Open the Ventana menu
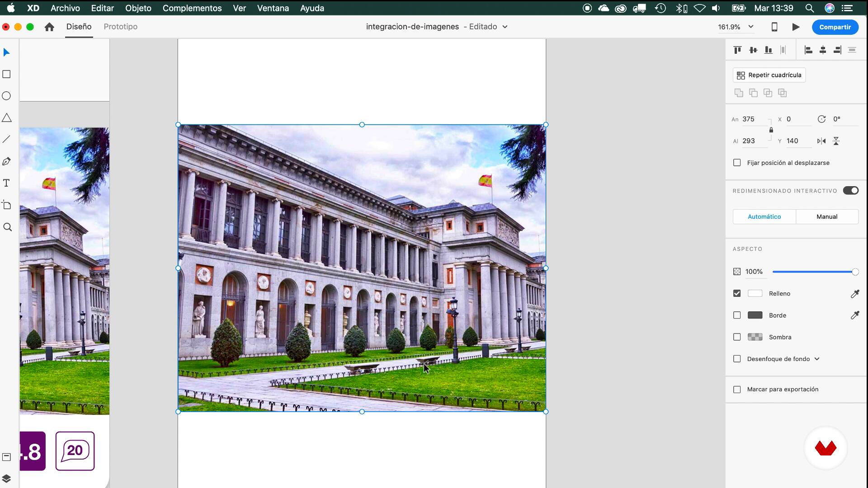The width and height of the screenshot is (868, 488). point(273,8)
